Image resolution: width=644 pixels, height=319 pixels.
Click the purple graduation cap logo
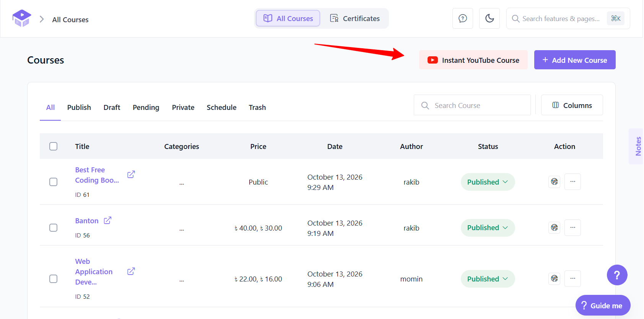click(22, 18)
